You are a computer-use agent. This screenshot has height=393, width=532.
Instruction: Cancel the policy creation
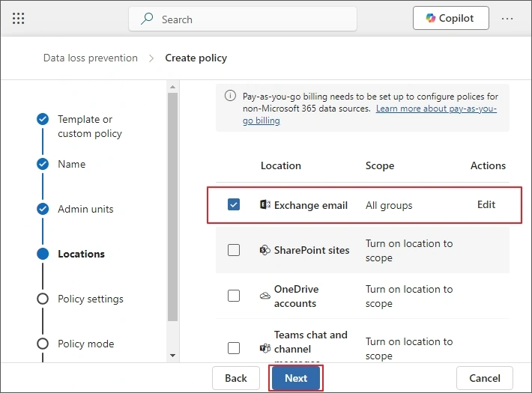click(485, 378)
